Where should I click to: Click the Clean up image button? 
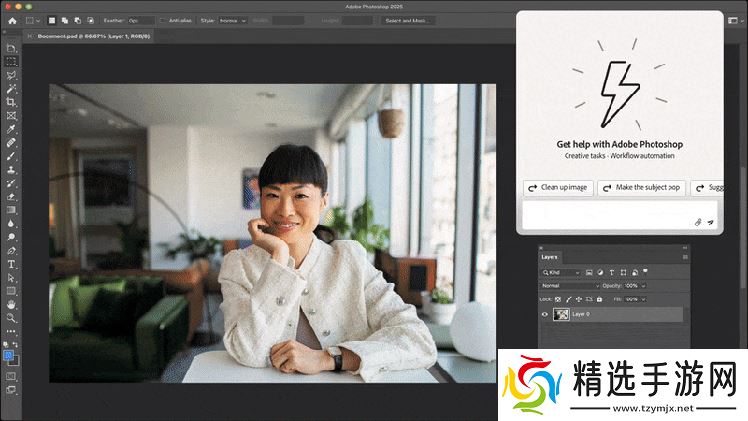pyautogui.click(x=558, y=188)
